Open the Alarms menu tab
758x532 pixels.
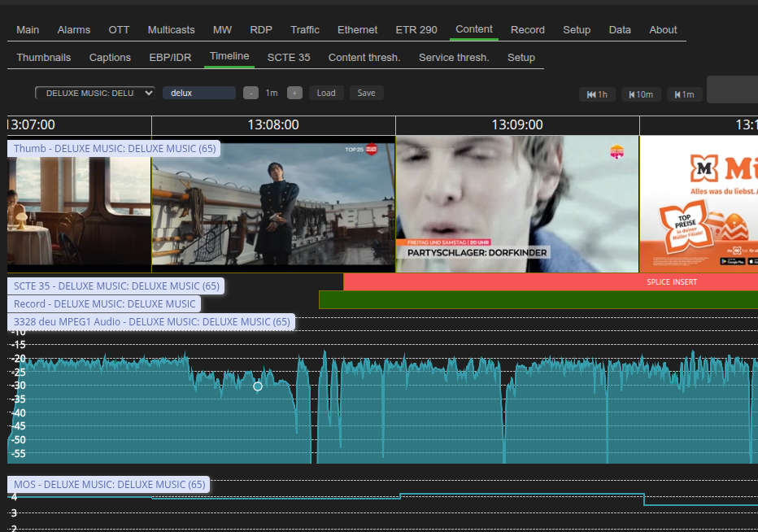74,30
